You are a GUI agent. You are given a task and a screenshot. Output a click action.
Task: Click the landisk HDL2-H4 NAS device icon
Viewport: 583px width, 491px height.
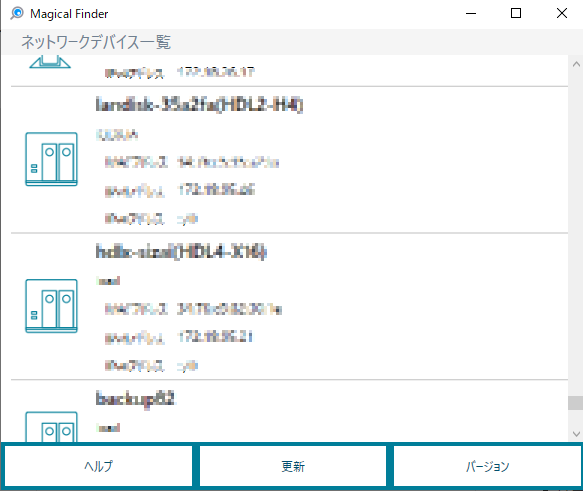coord(51,159)
